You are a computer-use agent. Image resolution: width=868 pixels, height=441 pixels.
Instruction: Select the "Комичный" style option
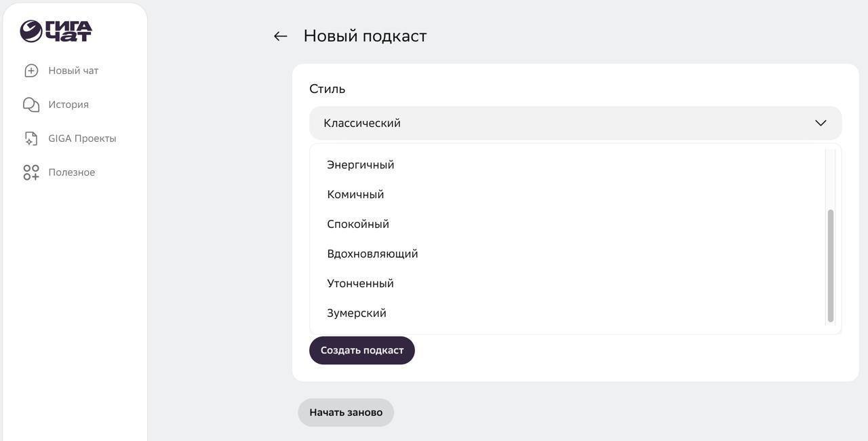pyautogui.click(x=355, y=193)
